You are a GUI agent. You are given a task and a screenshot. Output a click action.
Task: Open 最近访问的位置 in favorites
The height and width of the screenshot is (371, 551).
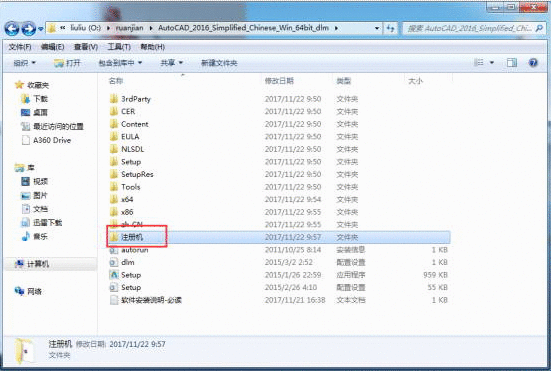point(58,126)
